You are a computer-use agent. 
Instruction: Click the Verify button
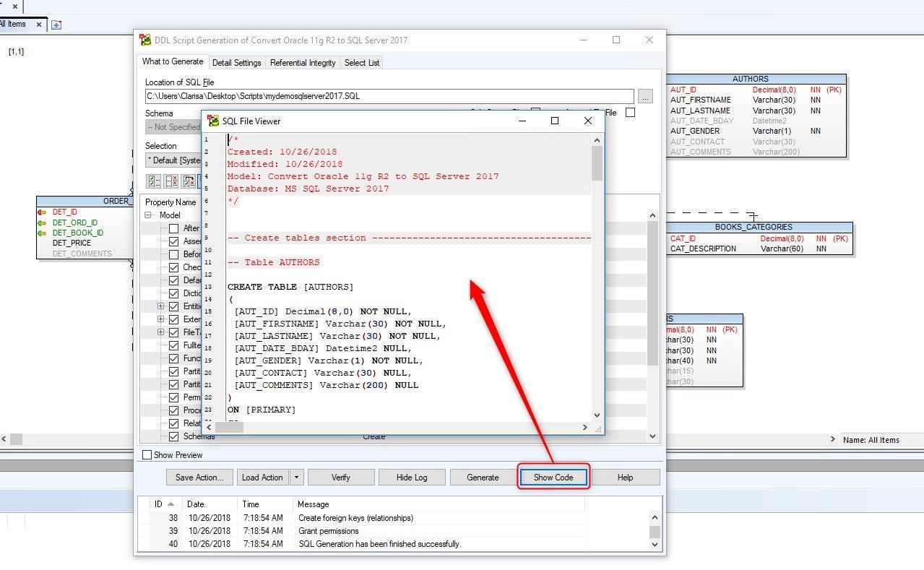(x=341, y=478)
